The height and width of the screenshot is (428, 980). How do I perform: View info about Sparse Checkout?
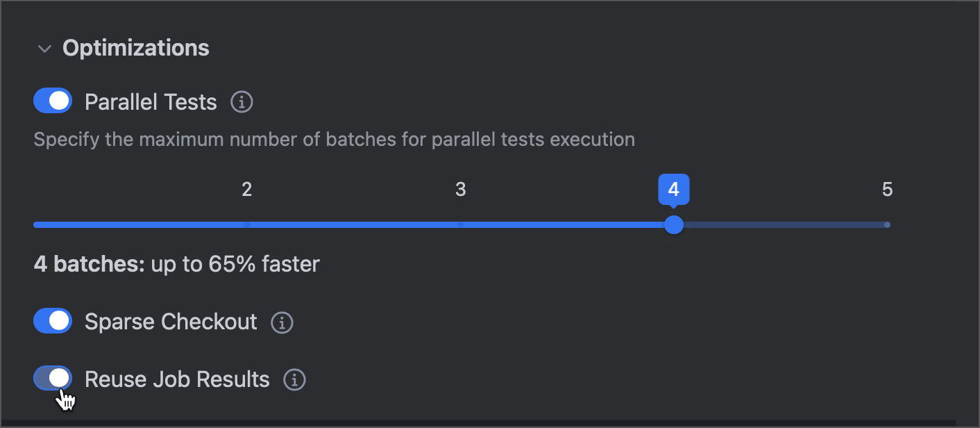(x=280, y=322)
